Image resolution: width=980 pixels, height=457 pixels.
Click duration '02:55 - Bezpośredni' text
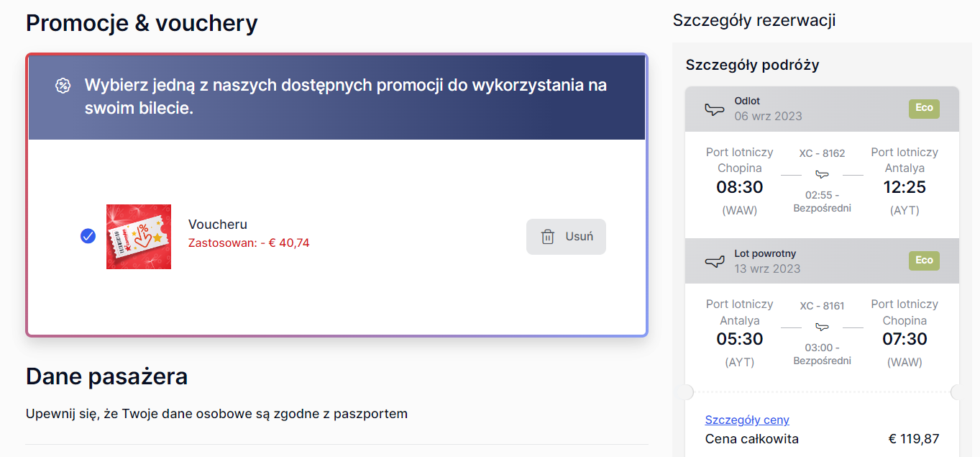click(822, 202)
